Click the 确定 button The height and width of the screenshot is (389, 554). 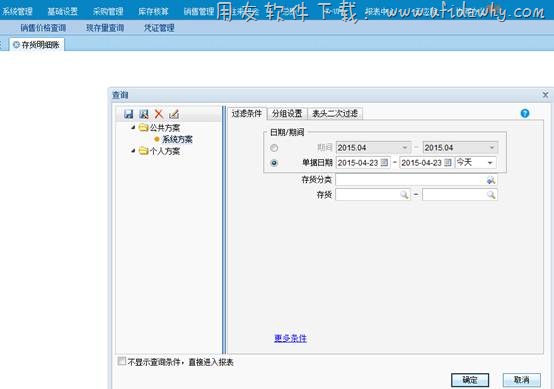[x=470, y=380]
